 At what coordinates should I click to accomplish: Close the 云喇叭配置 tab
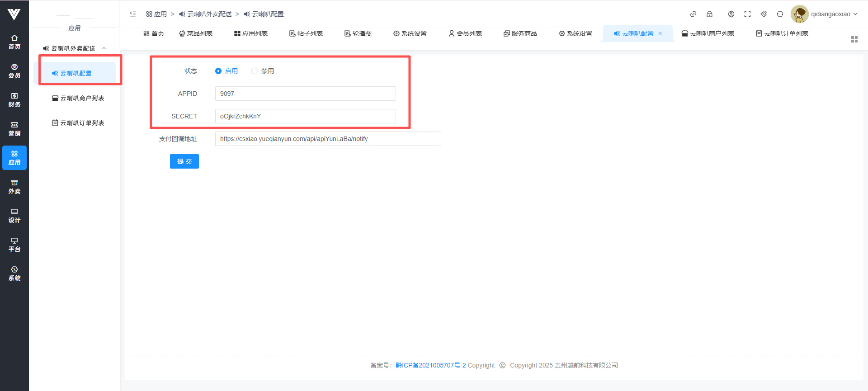660,33
